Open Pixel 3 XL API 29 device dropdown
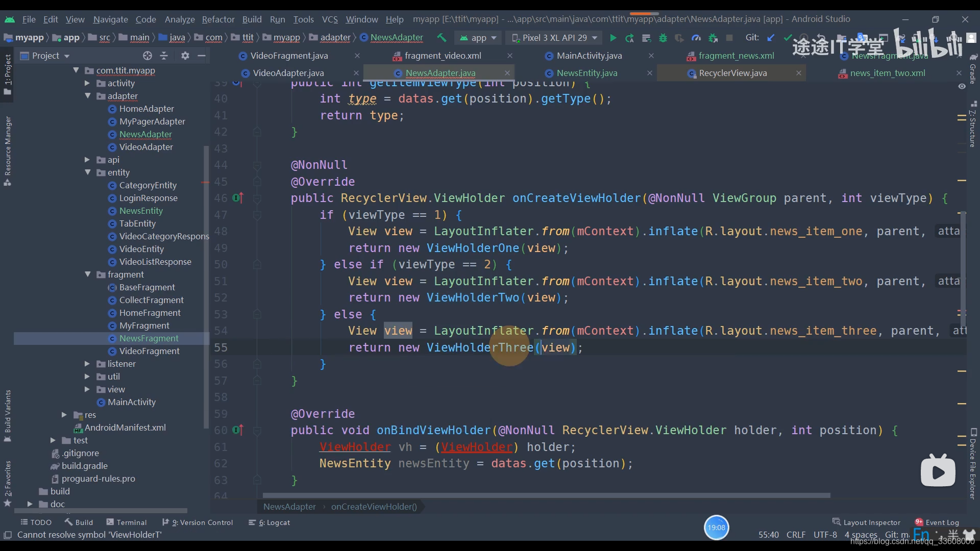This screenshot has width=980, height=551. (x=554, y=38)
